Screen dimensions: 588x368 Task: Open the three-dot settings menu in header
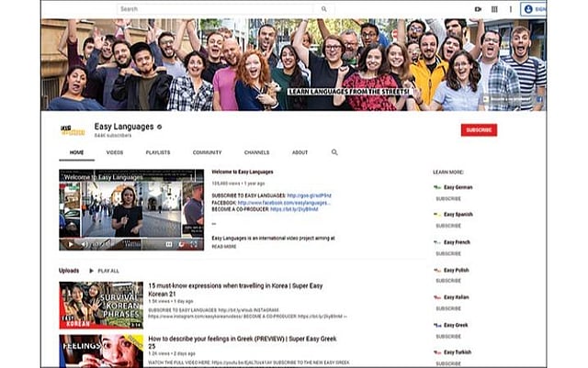tap(508, 9)
